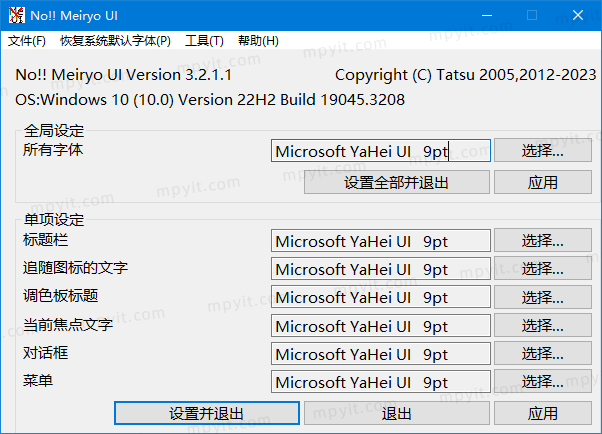
Task: Click 选择... button for 所有字体
Action: click(x=542, y=151)
